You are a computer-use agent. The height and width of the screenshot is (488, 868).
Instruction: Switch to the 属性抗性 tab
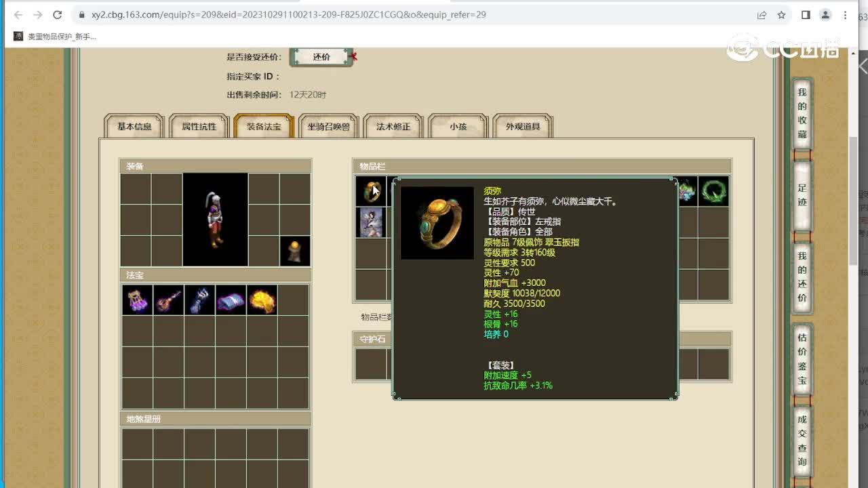pyautogui.click(x=199, y=127)
